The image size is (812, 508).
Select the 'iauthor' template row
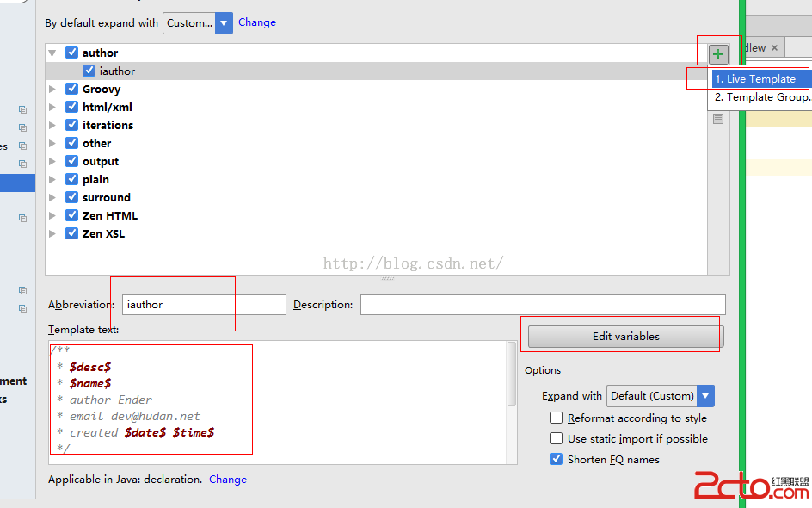(376, 71)
